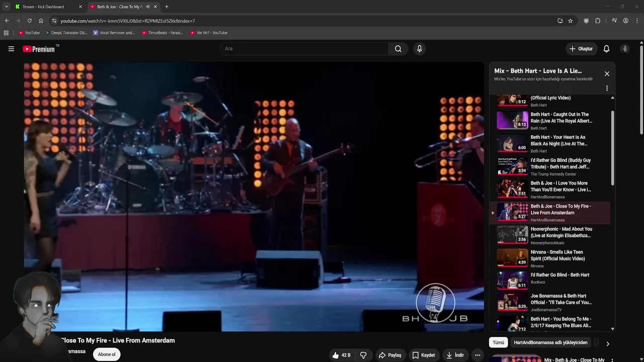Open the Vocal Remover bookmark
The height and width of the screenshot is (362, 644).
click(114, 33)
